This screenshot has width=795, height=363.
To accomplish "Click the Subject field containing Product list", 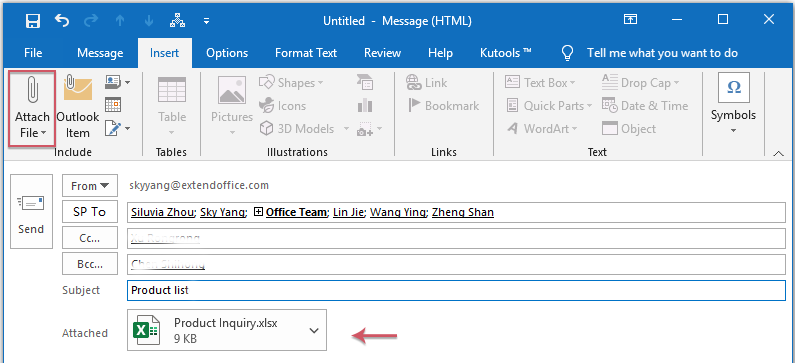I will (456, 290).
